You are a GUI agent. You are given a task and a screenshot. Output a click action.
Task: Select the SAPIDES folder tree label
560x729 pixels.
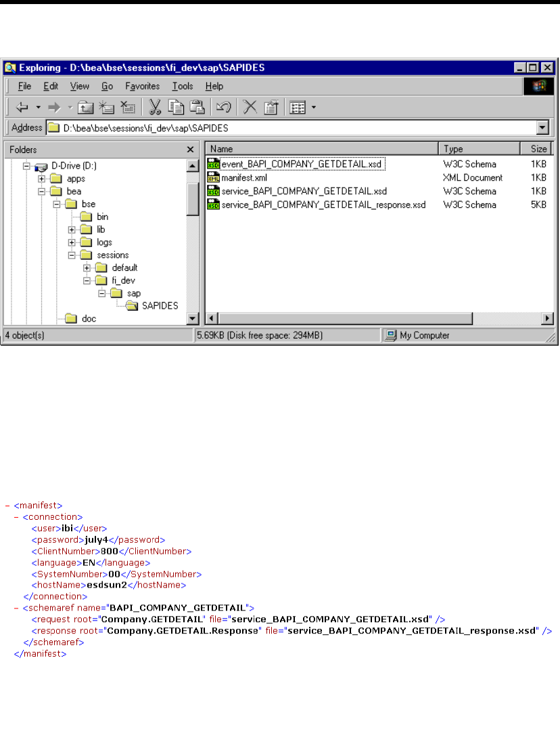pyautogui.click(x=160, y=306)
